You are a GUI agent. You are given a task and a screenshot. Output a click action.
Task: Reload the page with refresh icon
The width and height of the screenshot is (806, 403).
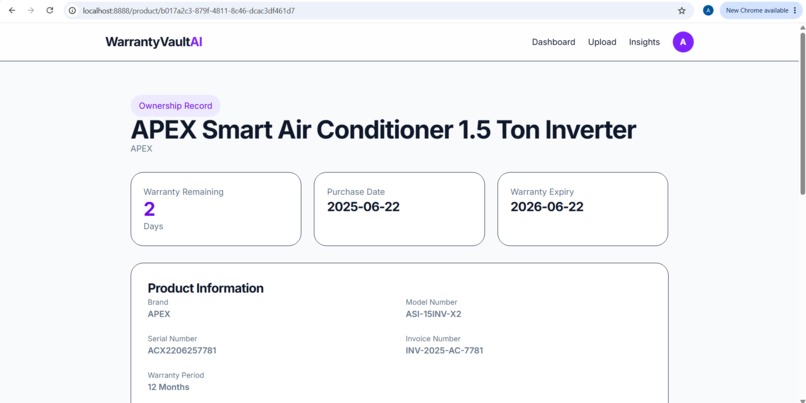point(50,10)
